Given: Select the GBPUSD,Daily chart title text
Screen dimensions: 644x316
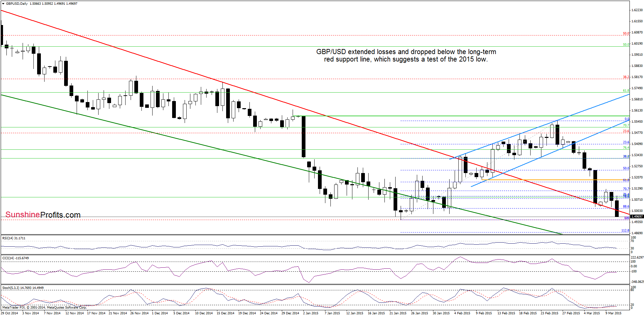Looking at the screenshot, I should point(17,4).
